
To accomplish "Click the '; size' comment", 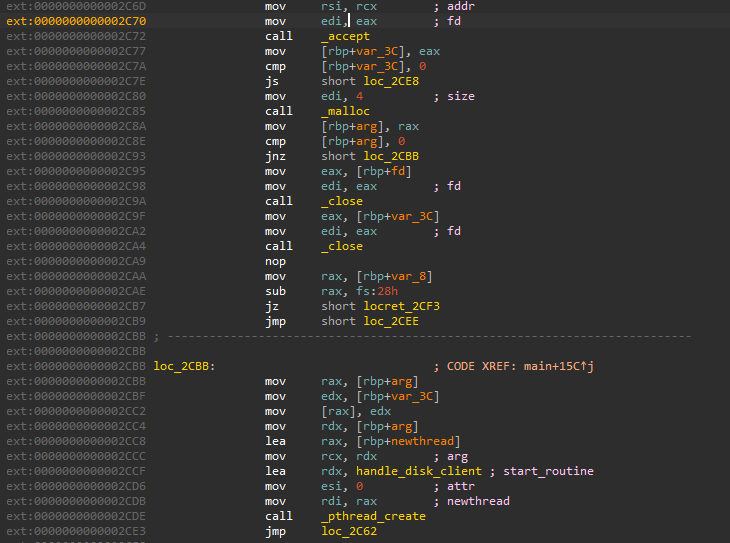I will tap(454, 96).
